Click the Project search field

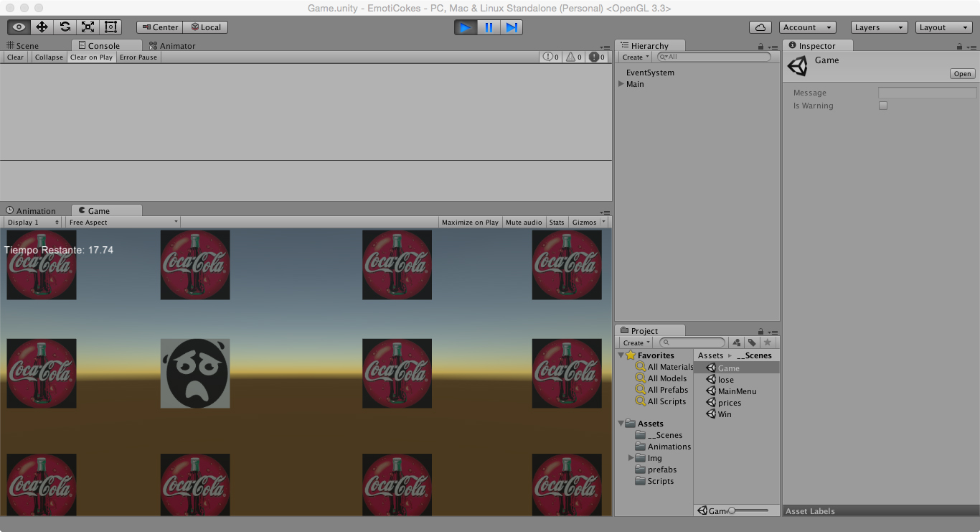click(692, 342)
